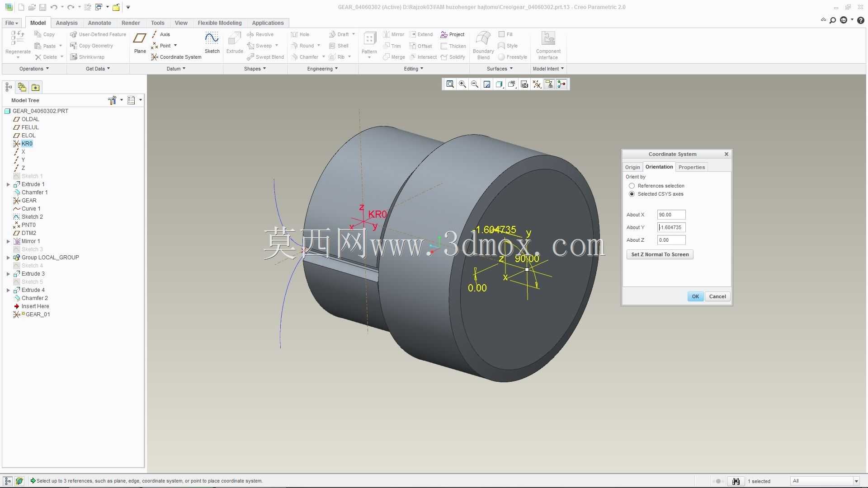Image resolution: width=868 pixels, height=488 pixels.
Task: Select the Plane datum tool
Action: click(x=140, y=43)
